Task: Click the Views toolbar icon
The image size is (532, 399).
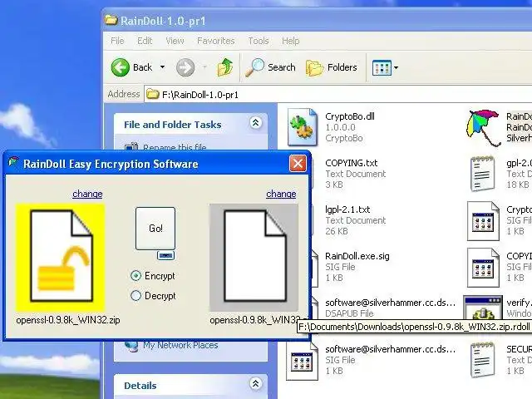Action: tap(382, 67)
